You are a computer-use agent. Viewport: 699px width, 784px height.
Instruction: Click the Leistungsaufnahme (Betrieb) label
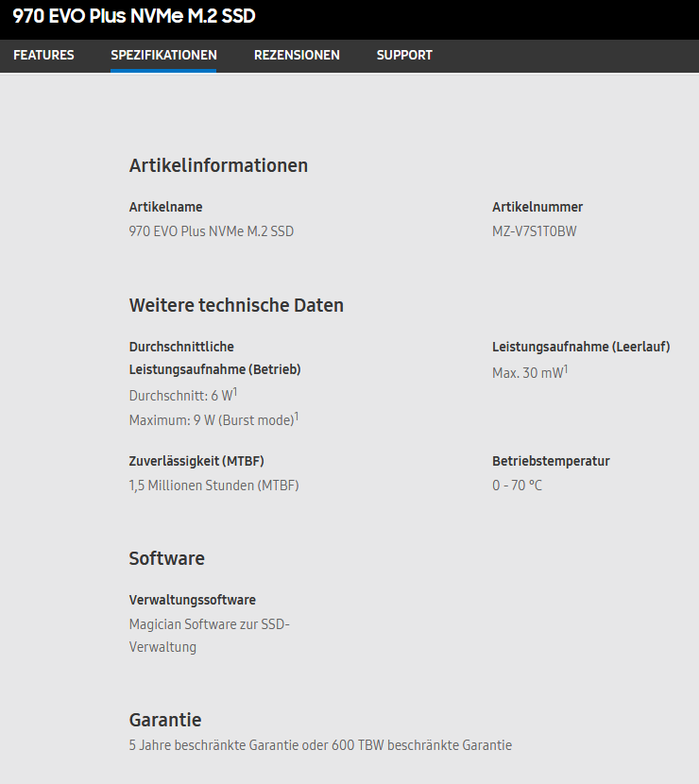click(x=215, y=369)
